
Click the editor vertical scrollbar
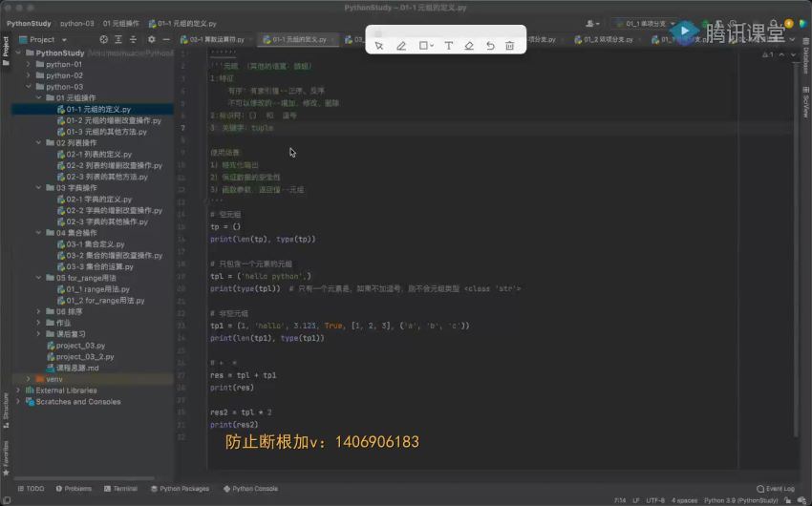[796, 248]
